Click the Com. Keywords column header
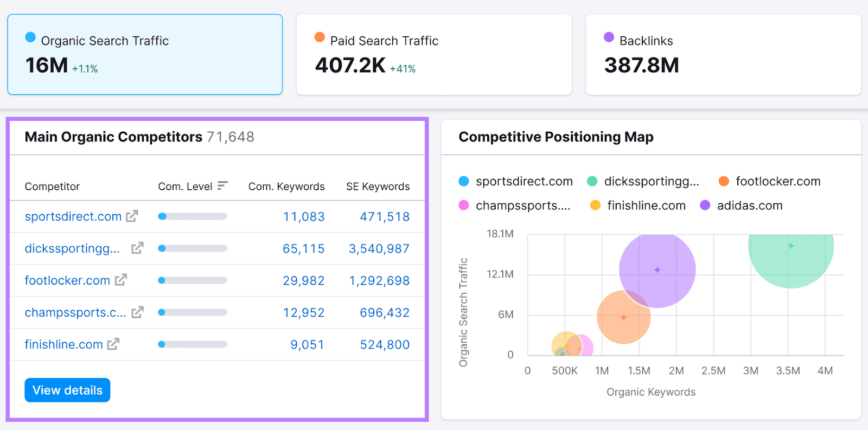This screenshot has width=868, height=430. pos(286,186)
